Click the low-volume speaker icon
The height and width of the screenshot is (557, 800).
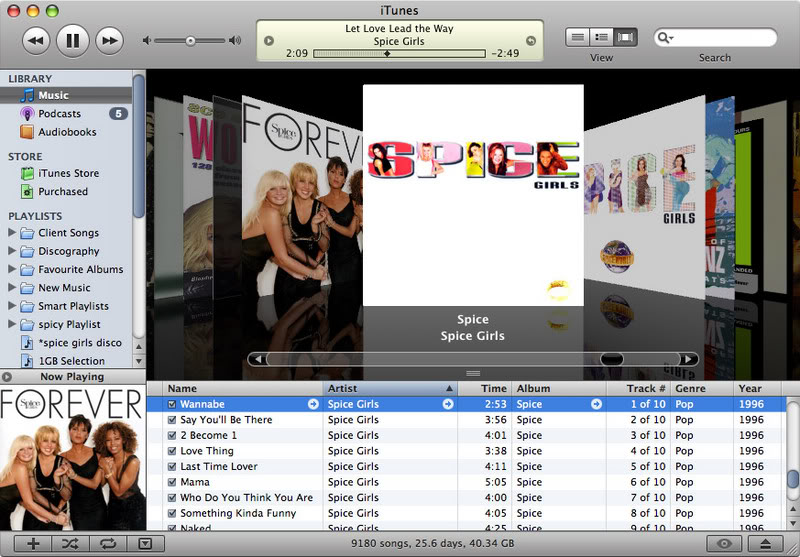pyautogui.click(x=147, y=40)
